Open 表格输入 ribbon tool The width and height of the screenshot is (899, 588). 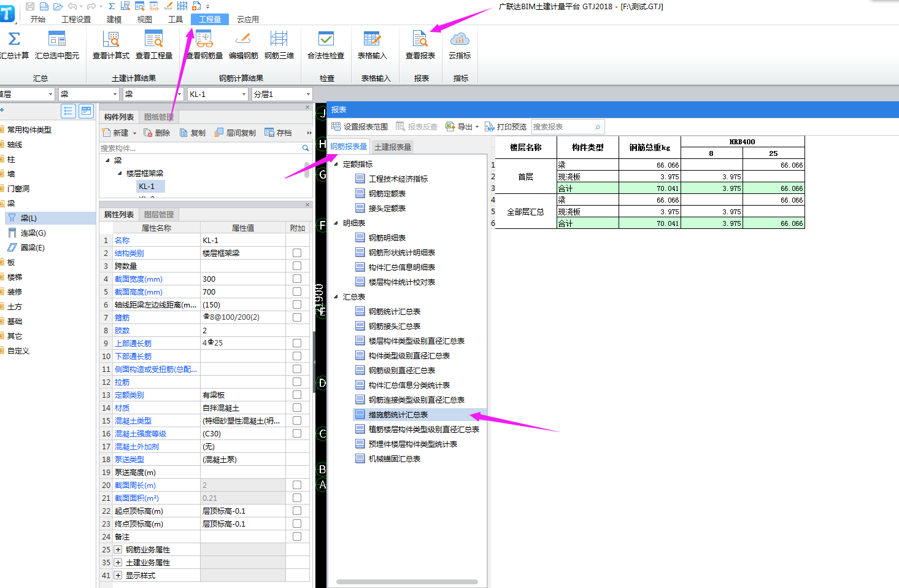(x=372, y=45)
